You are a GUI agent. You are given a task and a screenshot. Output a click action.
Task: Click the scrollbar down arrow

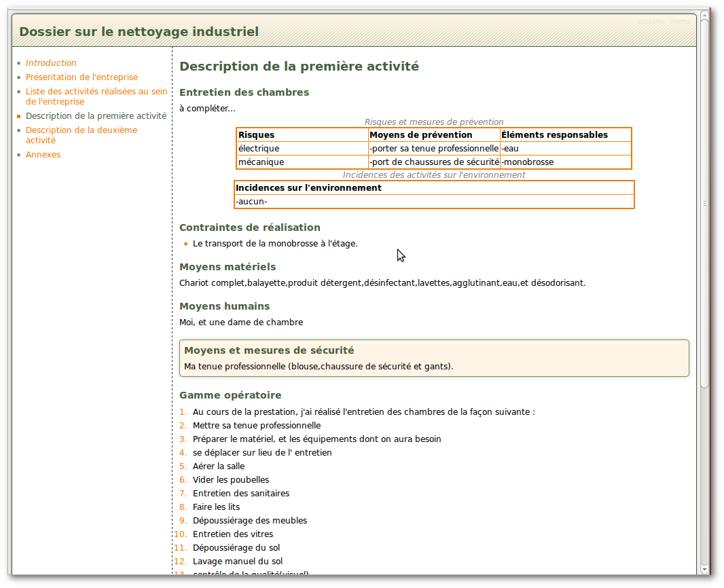704,570
